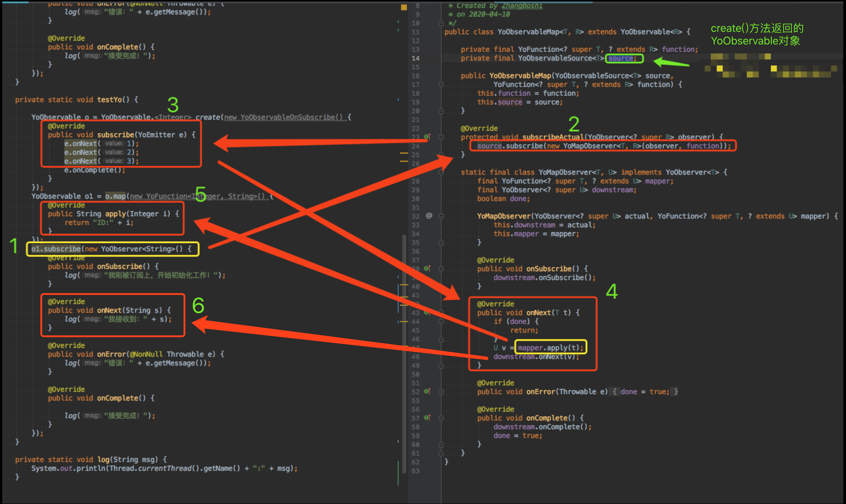The height and width of the screenshot is (504, 846).
Task: Collapse the YoObservableMap constructor fold at line 17
Action: pos(441,85)
